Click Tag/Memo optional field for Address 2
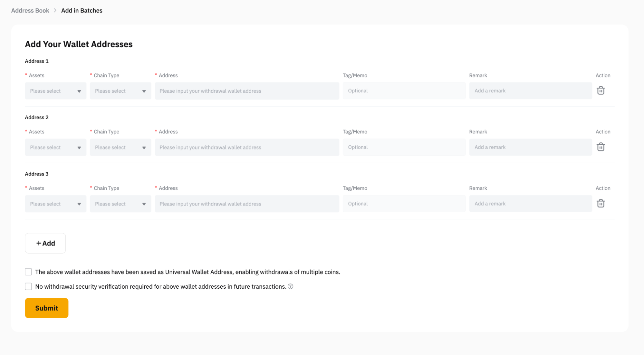 point(404,147)
